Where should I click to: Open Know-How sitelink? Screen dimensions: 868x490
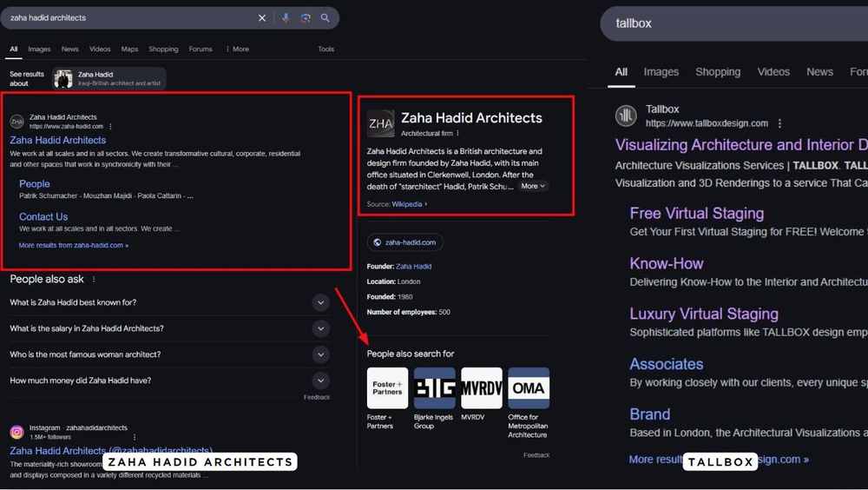pos(667,264)
